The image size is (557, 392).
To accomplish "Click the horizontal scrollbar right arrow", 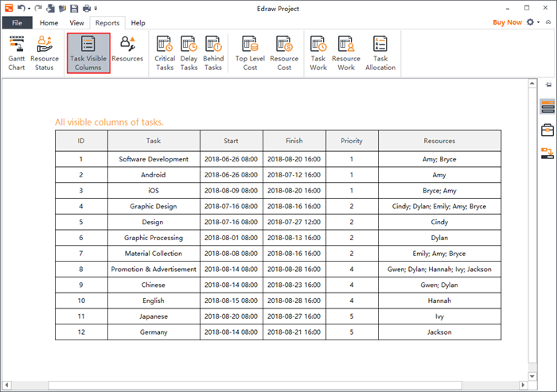I will click(x=523, y=385).
